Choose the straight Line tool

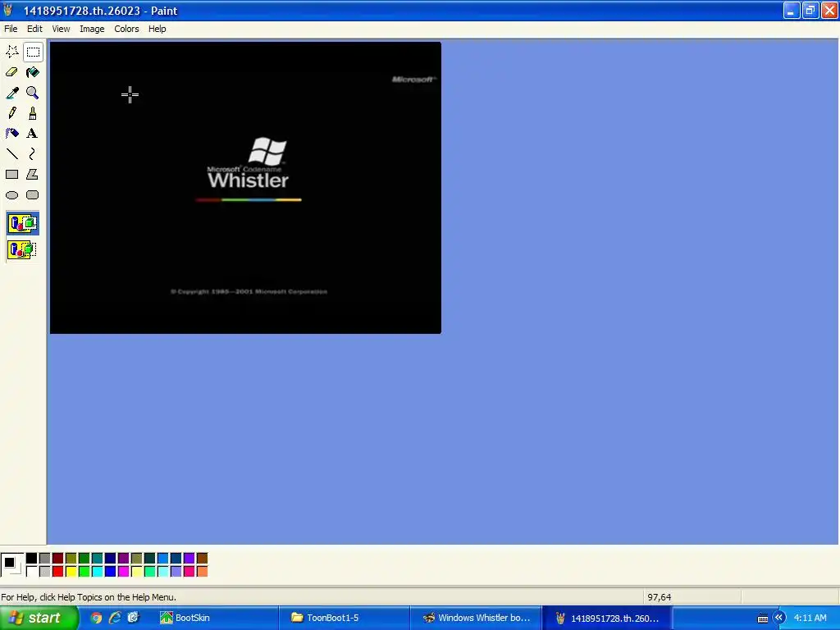coord(11,153)
